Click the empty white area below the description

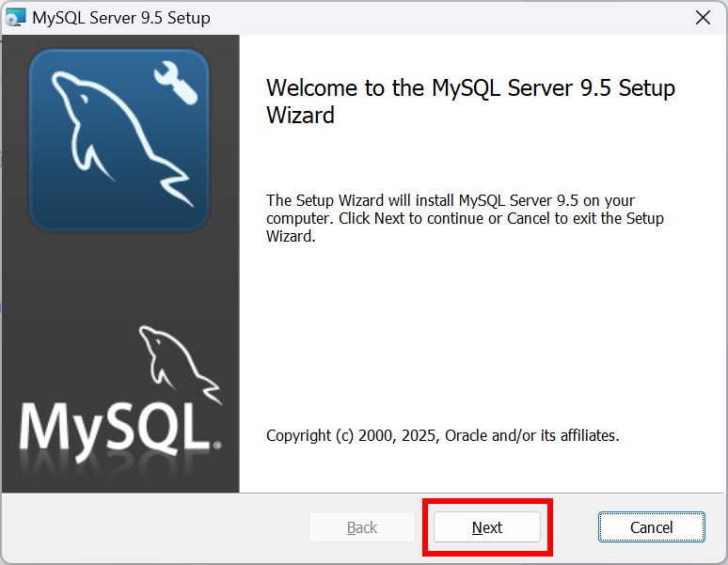[481, 334]
